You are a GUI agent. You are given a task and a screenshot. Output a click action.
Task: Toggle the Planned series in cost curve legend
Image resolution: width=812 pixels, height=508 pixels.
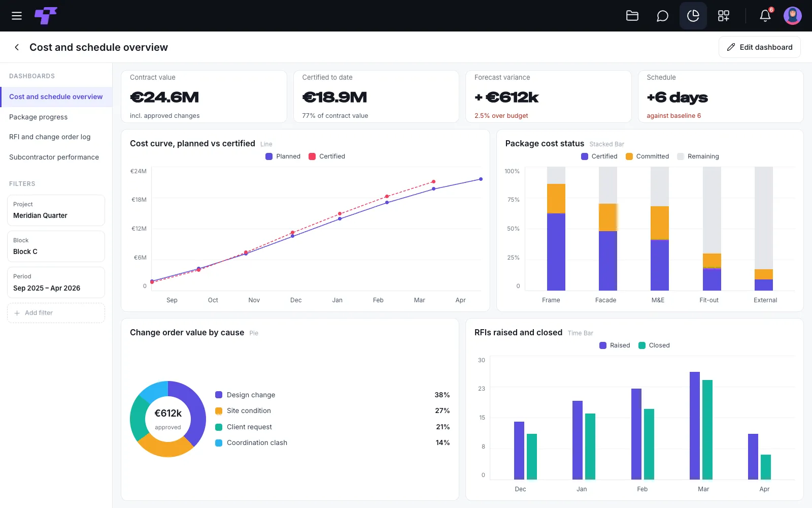click(x=283, y=156)
